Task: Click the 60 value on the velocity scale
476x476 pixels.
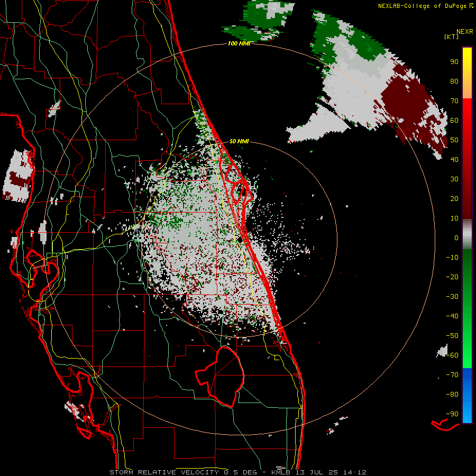Action: click(454, 120)
